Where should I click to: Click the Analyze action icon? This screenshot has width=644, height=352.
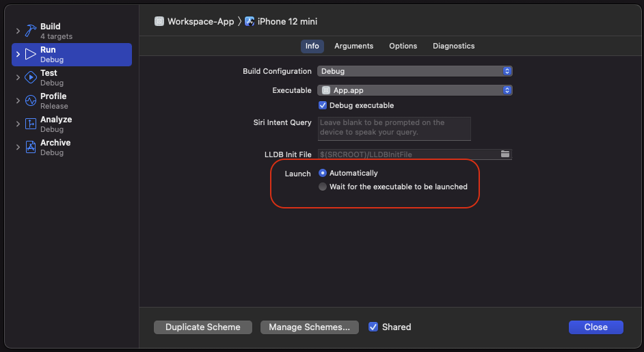point(31,124)
